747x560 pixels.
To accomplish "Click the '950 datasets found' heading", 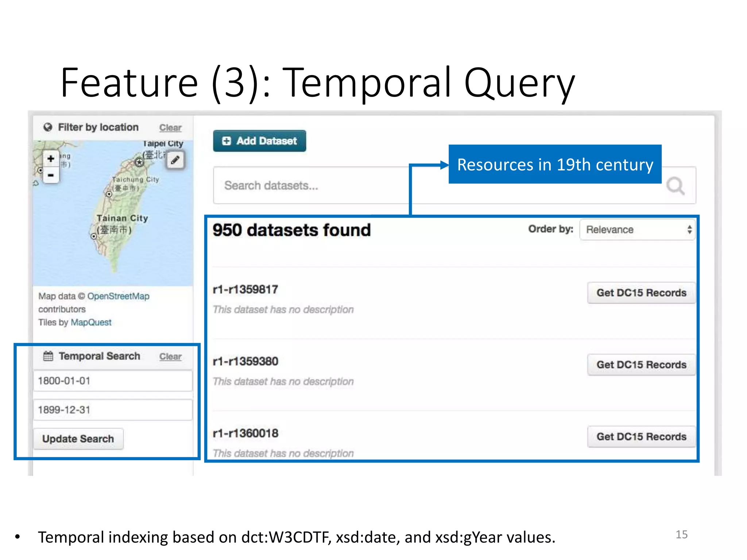I will [291, 230].
